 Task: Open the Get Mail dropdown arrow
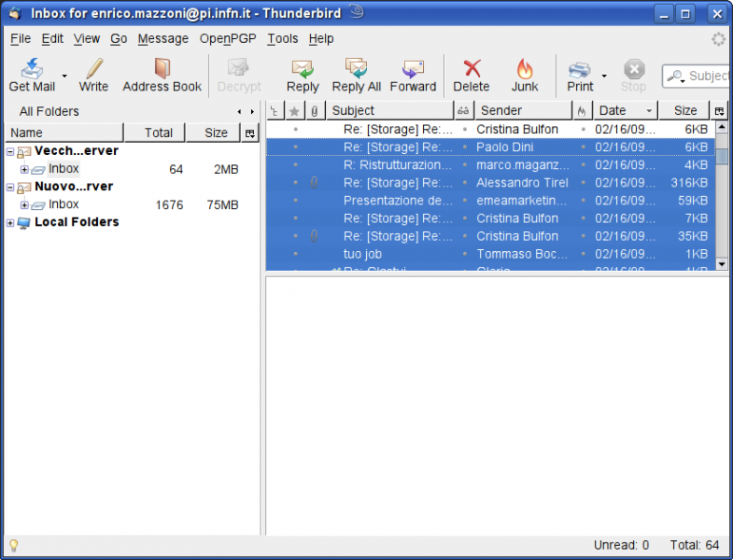[64, 76]
